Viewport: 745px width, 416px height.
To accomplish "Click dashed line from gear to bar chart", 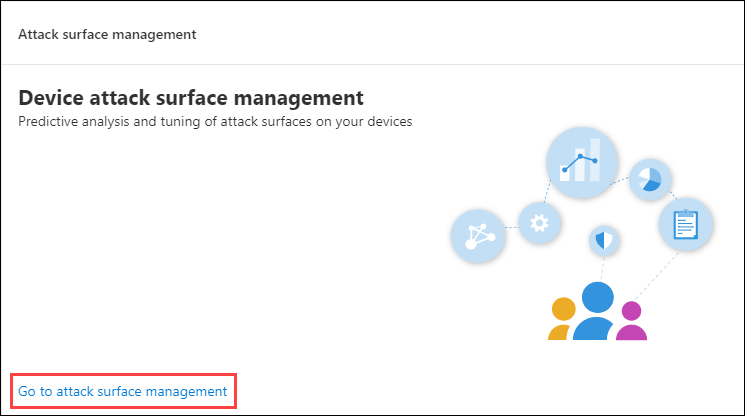I will pyautogui.click(x=547, y=191).
